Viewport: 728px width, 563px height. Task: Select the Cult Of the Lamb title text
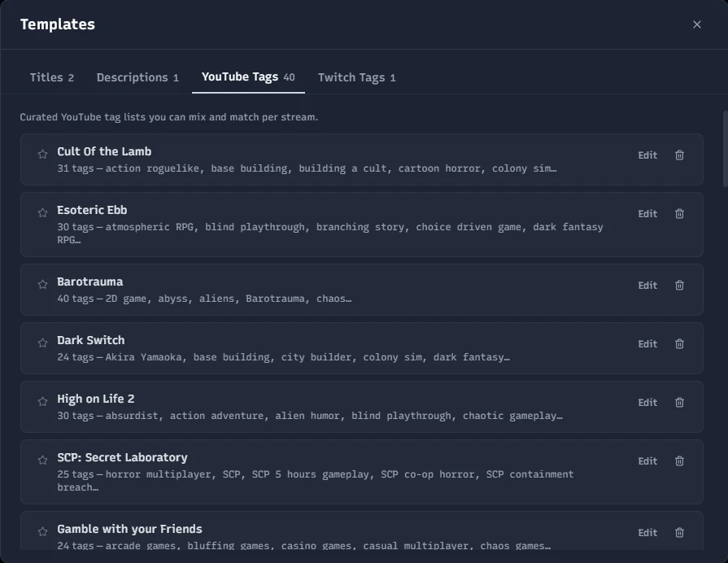point(104,151)
